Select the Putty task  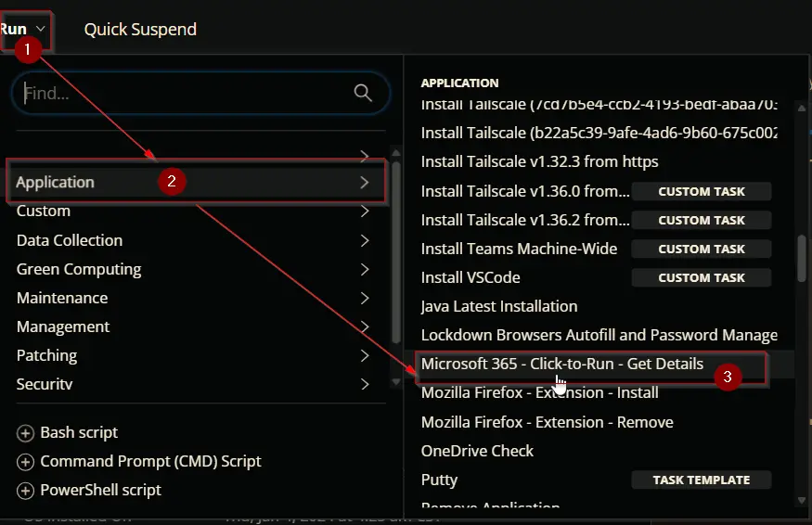point(439,480)
